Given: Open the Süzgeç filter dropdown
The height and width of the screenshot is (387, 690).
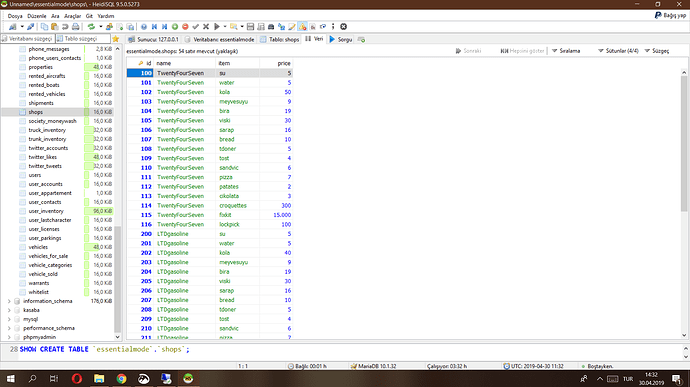Looking at the screenshot, I should pyautogui.click(x=657, y=51).
